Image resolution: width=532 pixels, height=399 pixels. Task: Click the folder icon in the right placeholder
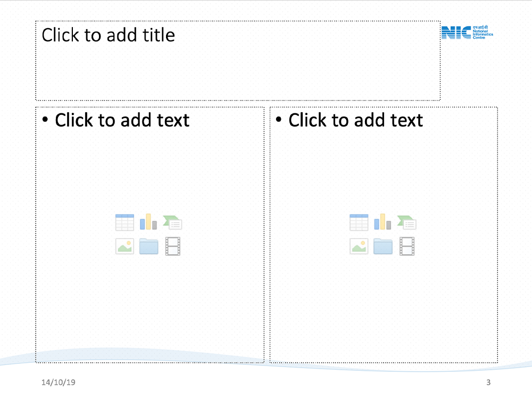(x=383, y=246)
